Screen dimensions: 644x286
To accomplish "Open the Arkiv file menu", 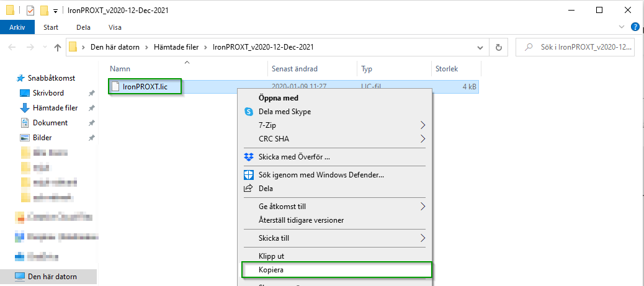I will pyautogui.click(x=17, y=27).
